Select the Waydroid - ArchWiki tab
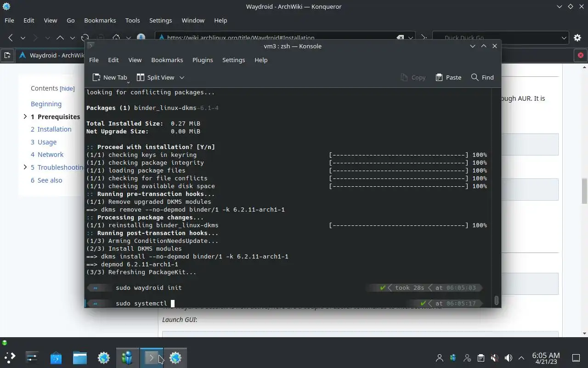This screenshot has width=588, height=368. (50, 55)
